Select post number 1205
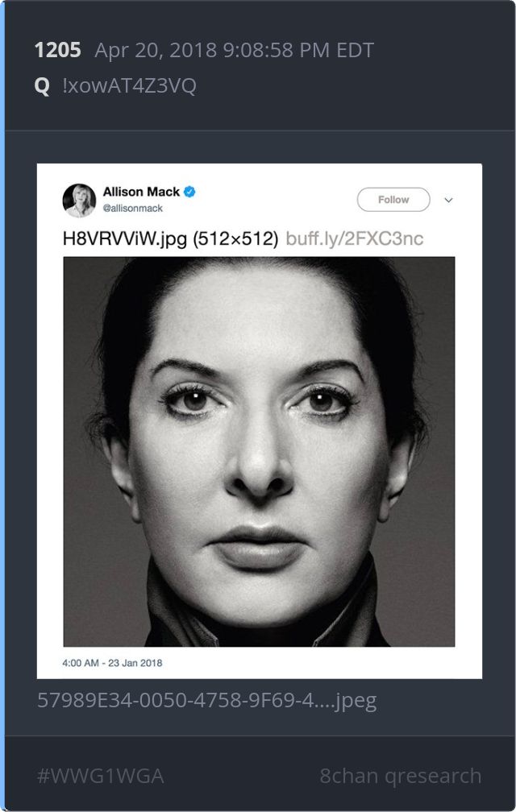516x812 pixels. pos(57,50)
